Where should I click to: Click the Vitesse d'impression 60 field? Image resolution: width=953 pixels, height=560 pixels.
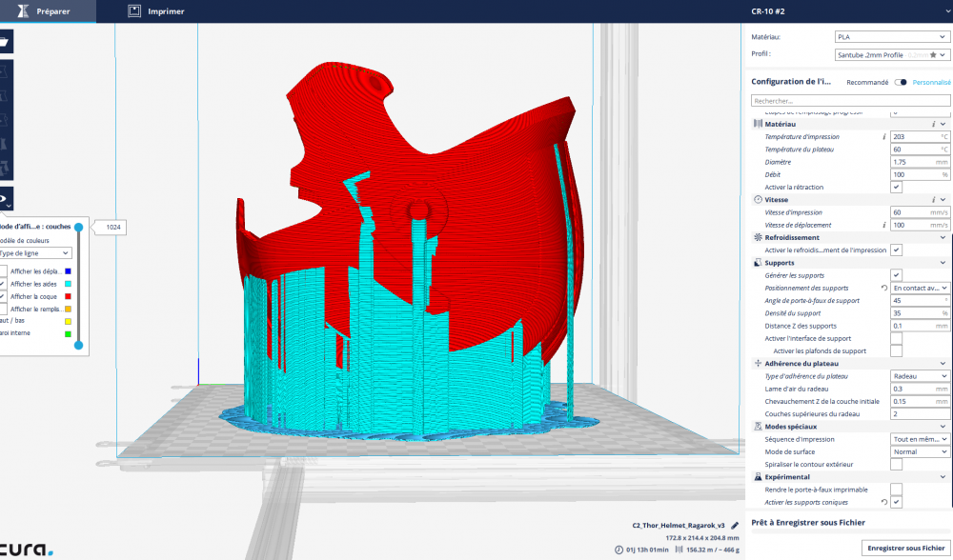click(921, 212)
